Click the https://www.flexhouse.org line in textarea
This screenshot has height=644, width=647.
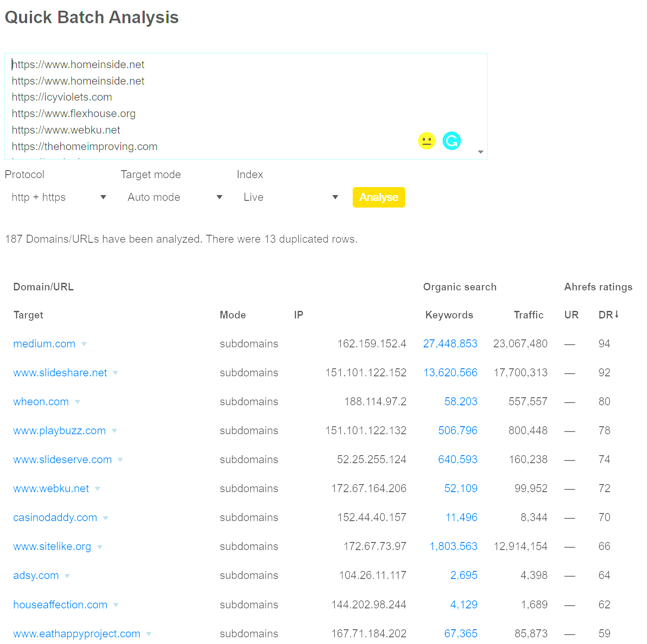click(74, 114)
